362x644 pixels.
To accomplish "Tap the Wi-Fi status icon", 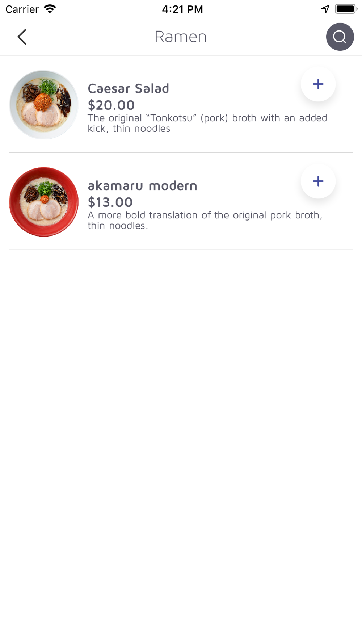I will (x=50, y=9).
